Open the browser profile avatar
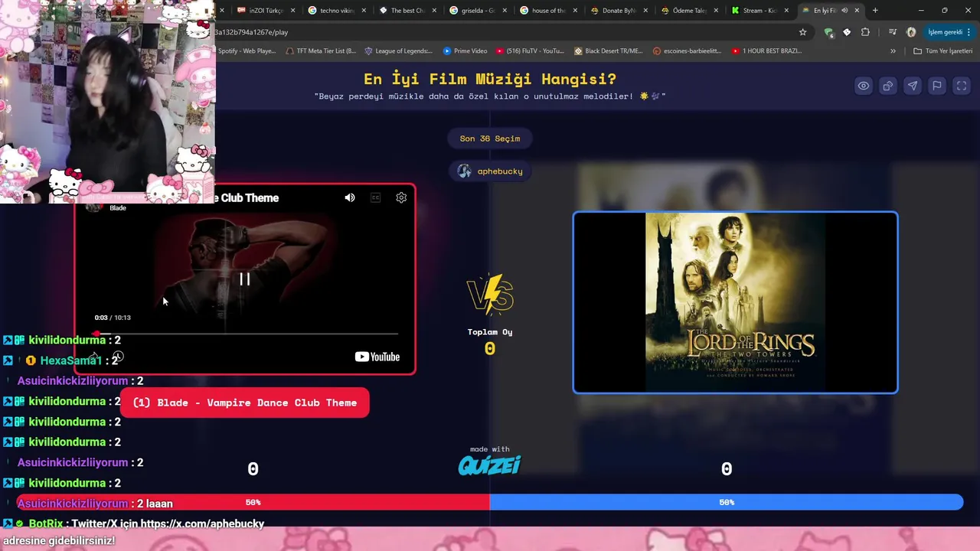 [911, 32]
